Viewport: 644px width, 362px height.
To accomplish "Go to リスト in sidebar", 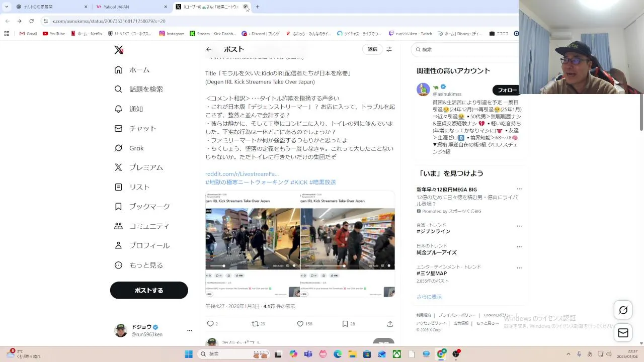I will (x=132, y=187).
